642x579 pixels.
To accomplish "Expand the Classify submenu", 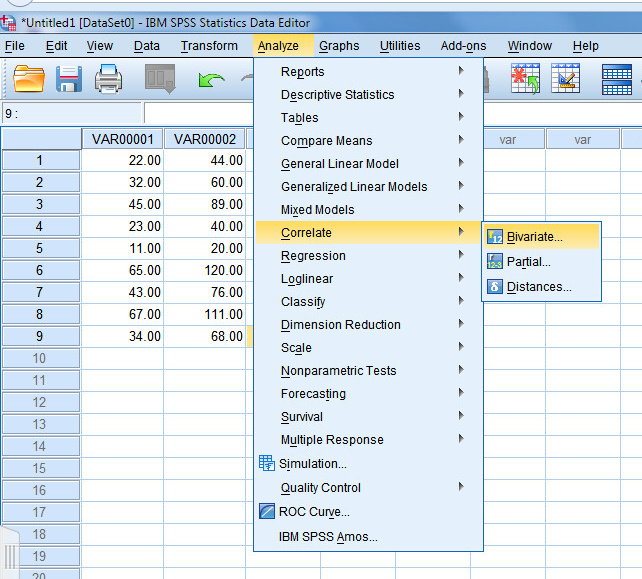I will tap(368, 301).
